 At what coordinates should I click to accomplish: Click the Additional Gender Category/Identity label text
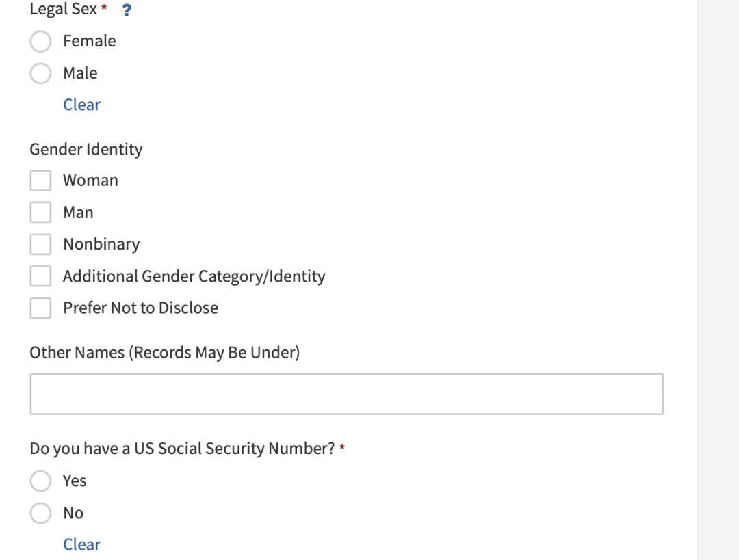pyautogui.click(x=194, y=276)
